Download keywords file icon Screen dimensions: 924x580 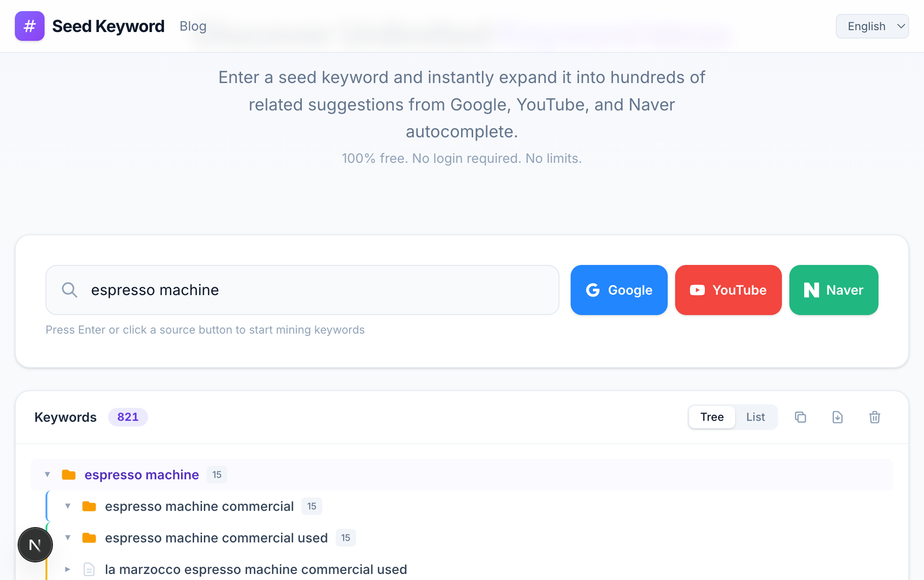[838, 417]
